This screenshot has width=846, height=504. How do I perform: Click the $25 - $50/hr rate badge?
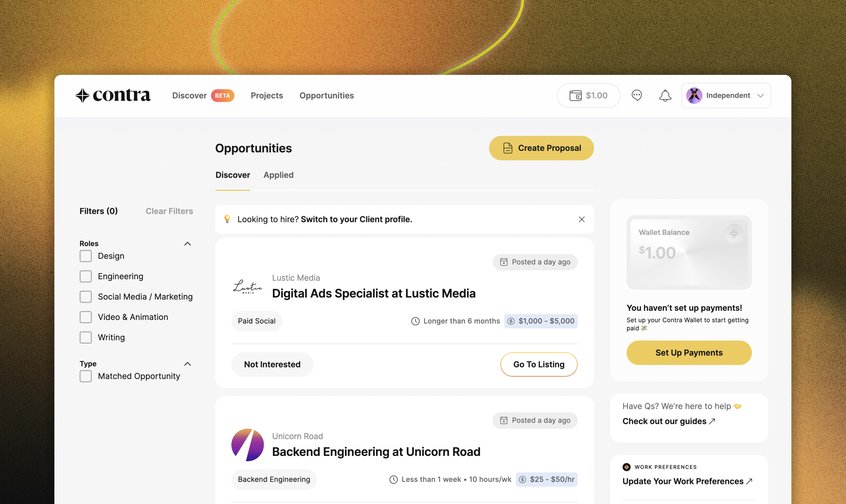(x=546, y=479)
